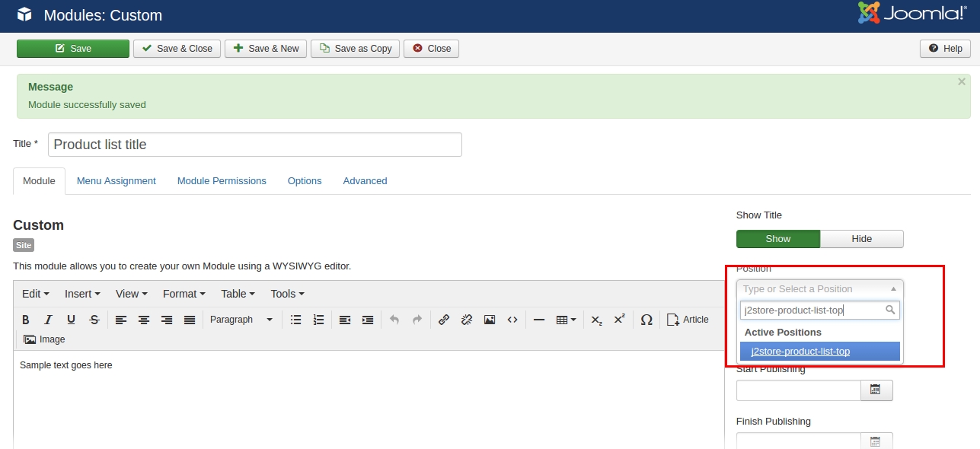This screenshot has width=980, height=449.
Task: Open the table insert dropdown
Action: coord(566,320)
